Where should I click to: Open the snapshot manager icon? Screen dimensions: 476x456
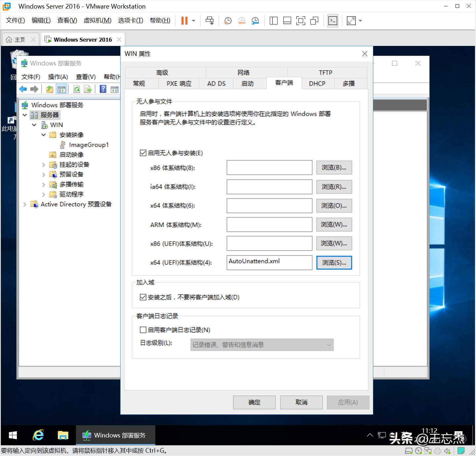point(255,20)
